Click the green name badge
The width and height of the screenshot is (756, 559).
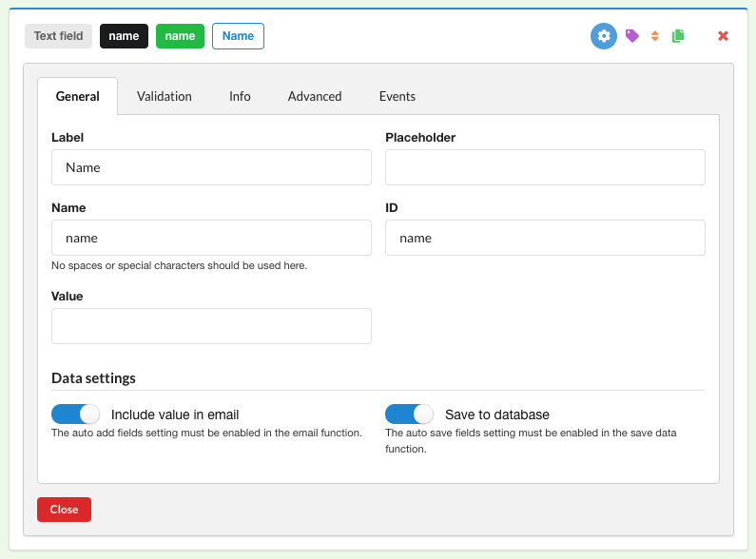tap(180, 36)
